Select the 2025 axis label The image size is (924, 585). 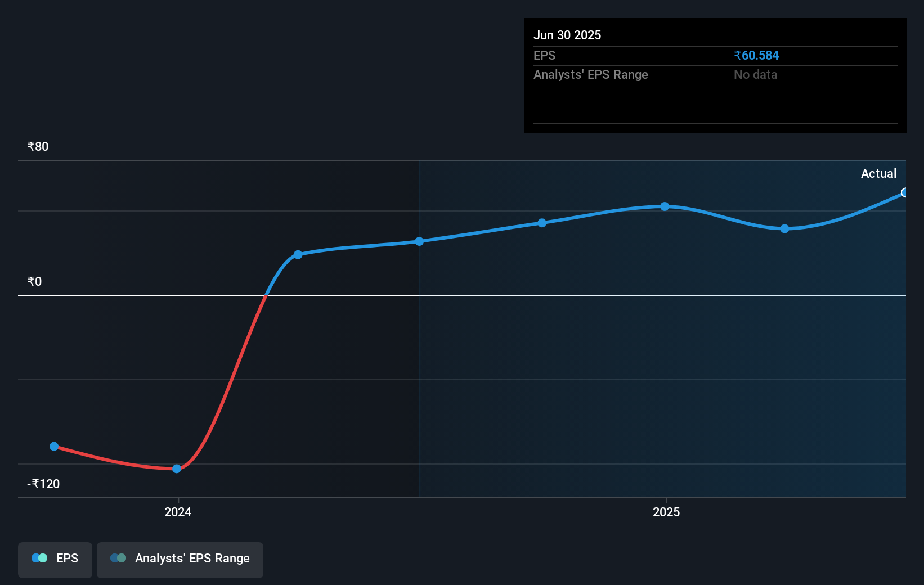[666, 512]
